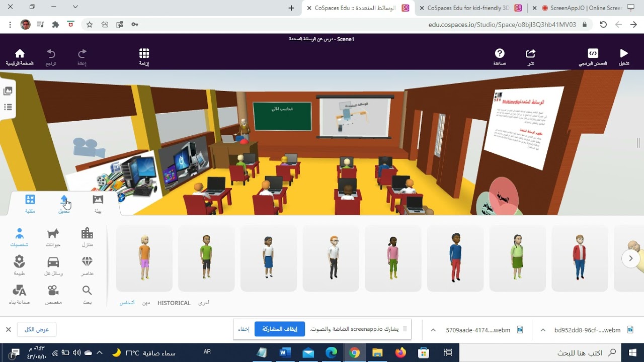Open a new browser tab

291,8
